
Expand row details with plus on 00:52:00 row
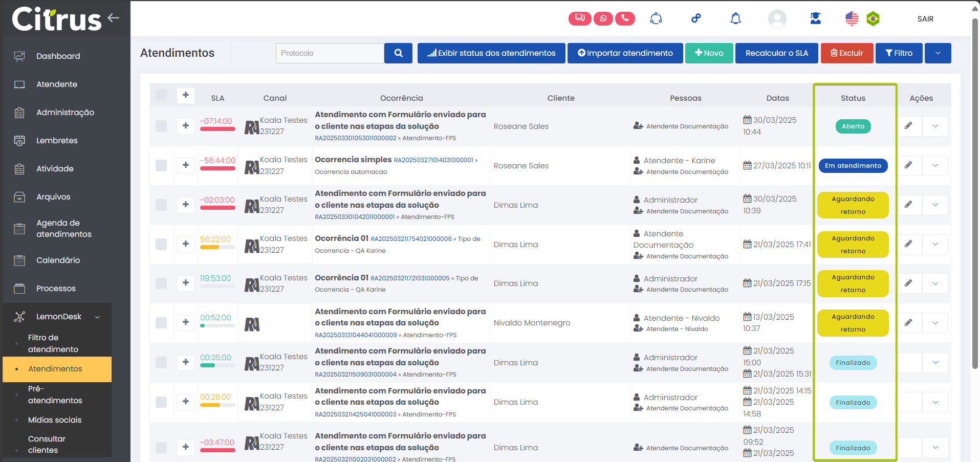click(186, 322)
